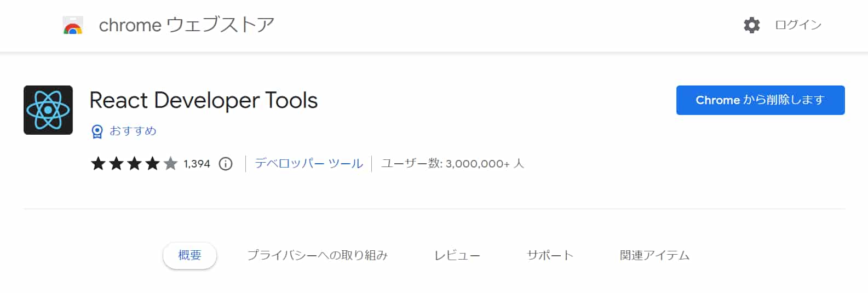This screenshot has height=293, width=868.
Task: Go to the サポート support tab
Action: (550, 255)
